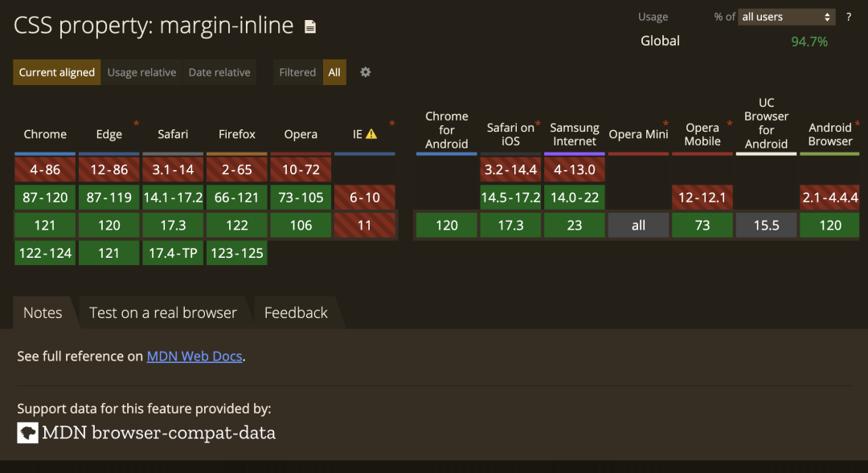Click the Global usage label
This screenshot has height=473, width=868.
pos(660,41)
